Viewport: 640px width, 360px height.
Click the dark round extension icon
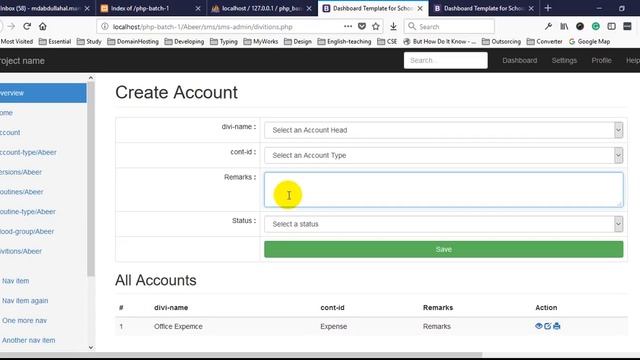pyautogui.click(x=580, y=27)
